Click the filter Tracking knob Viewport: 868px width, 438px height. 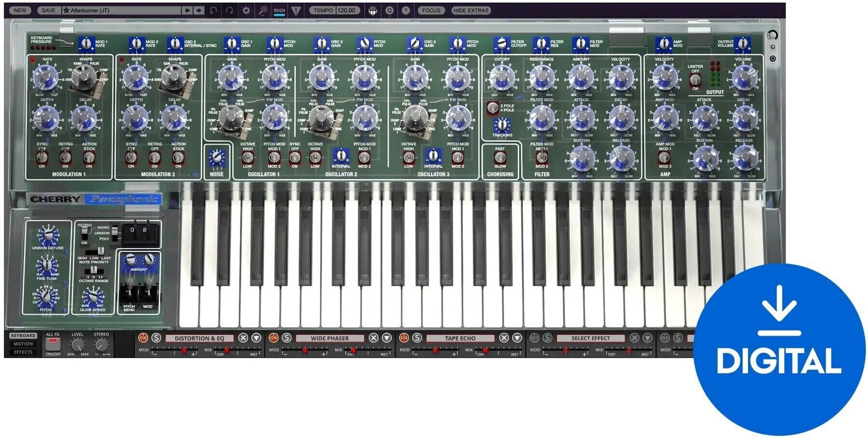pyautogui.click(x=502, y=125)
